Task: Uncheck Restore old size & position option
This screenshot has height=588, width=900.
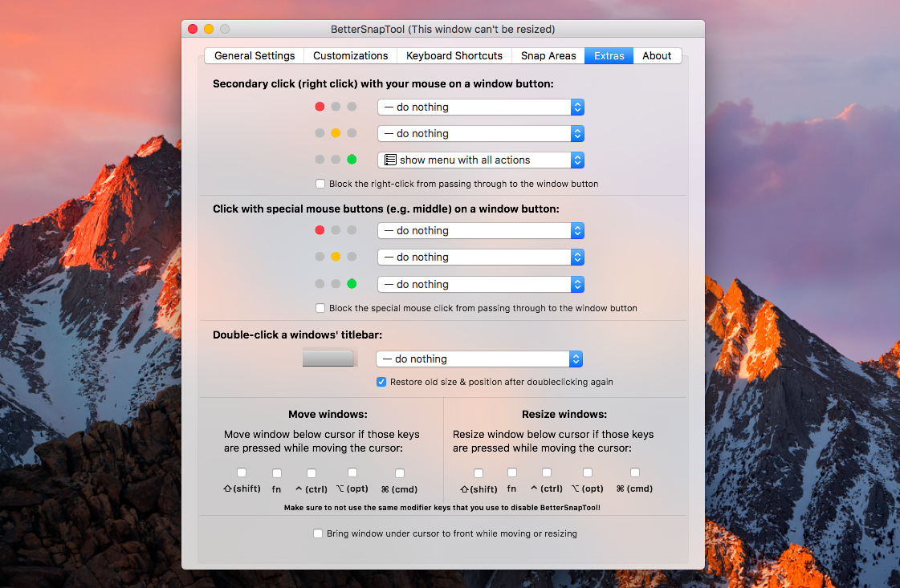Action: (x=381, y=382)
